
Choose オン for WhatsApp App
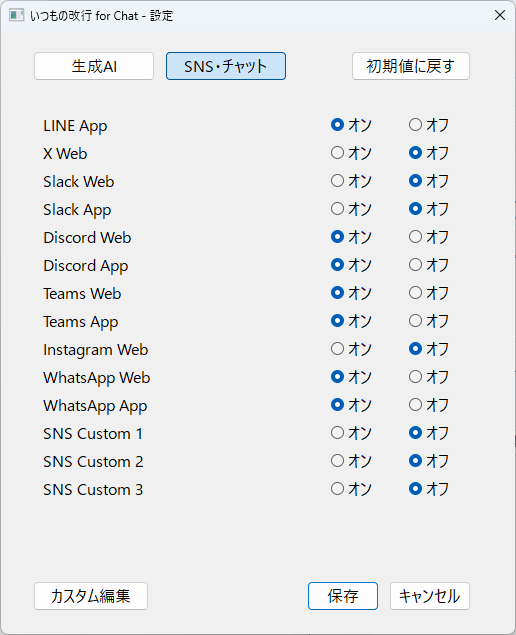click(351, 405)
